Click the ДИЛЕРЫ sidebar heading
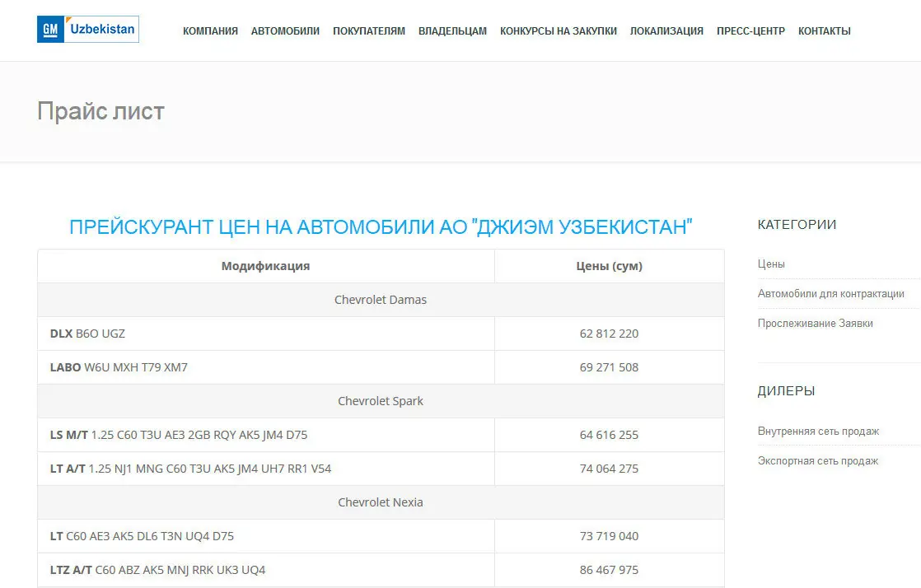Viewport: 921px width, 588px height. [786, 391]
